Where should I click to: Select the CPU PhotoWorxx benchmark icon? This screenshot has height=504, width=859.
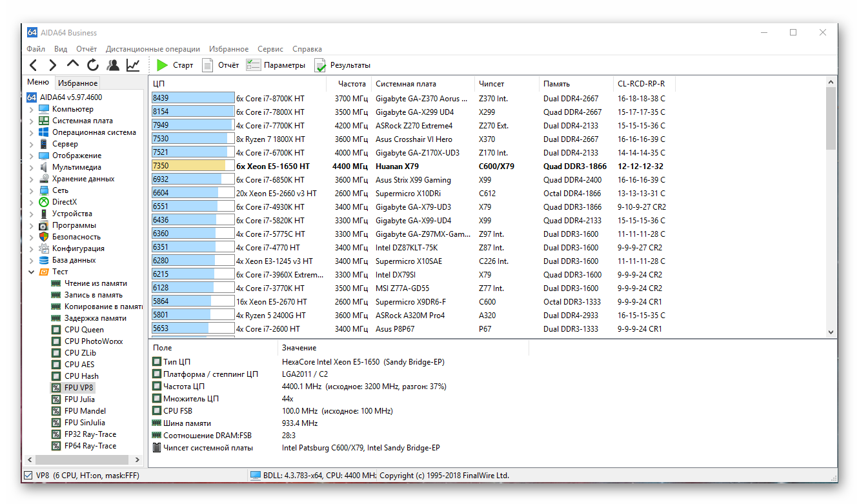[x=56, y=341]
